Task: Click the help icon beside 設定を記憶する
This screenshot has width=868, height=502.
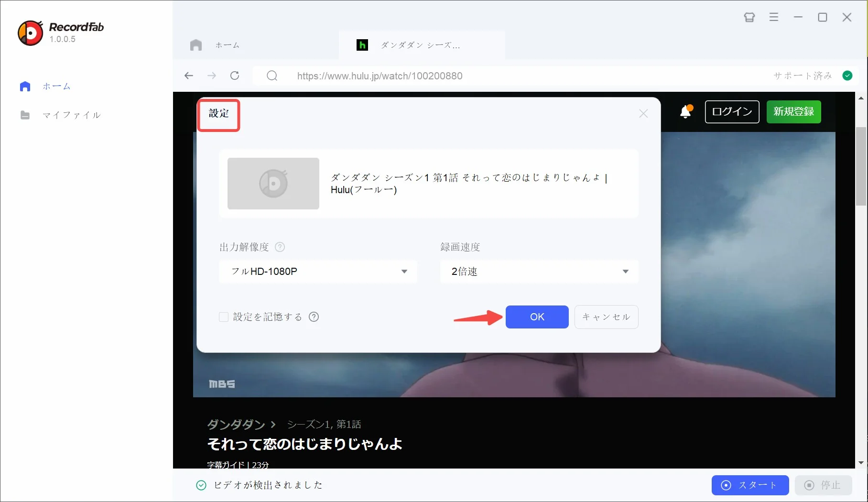Action: (314, 317)
